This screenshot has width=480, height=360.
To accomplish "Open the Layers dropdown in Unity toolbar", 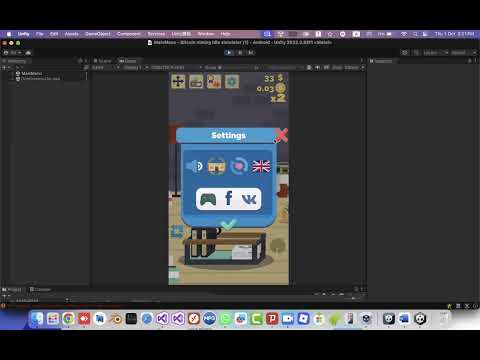I will (x=436, y=53).
